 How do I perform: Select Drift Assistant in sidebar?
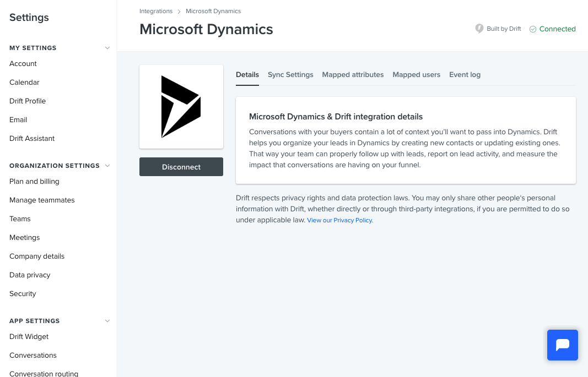pyautogui.click(x=32, y=139)
